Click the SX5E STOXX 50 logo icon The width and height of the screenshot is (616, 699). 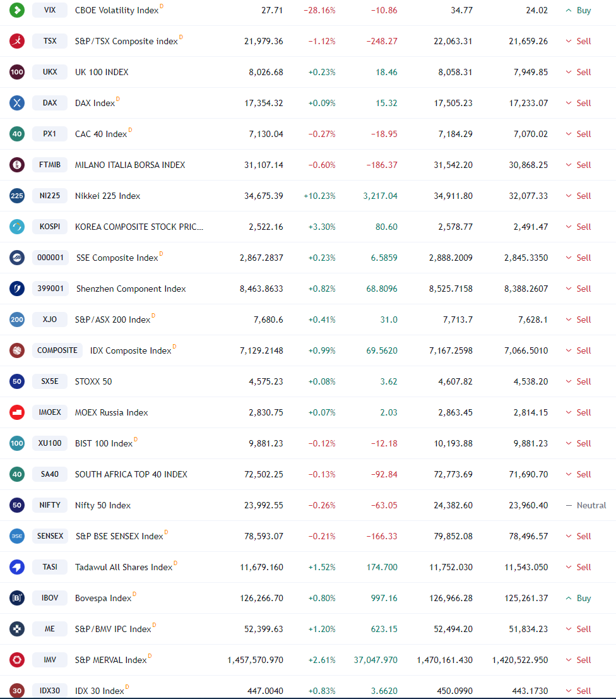click(17, 381)
